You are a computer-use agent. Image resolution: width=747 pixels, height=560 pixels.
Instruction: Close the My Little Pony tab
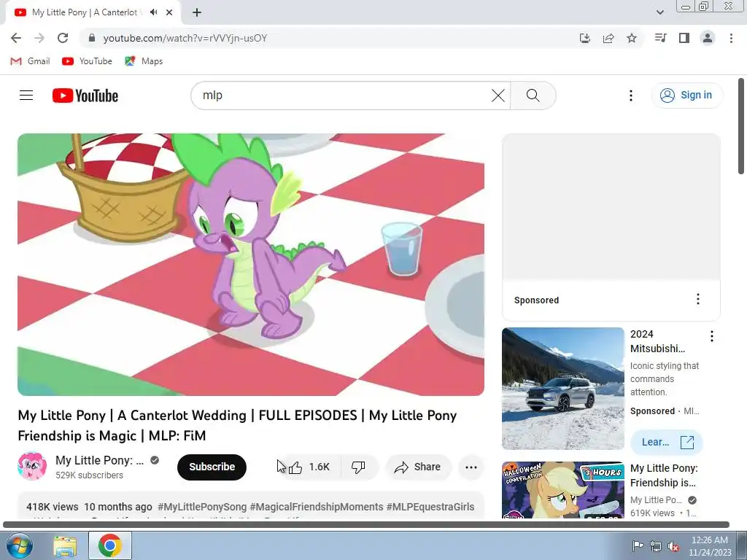[169, 12]
